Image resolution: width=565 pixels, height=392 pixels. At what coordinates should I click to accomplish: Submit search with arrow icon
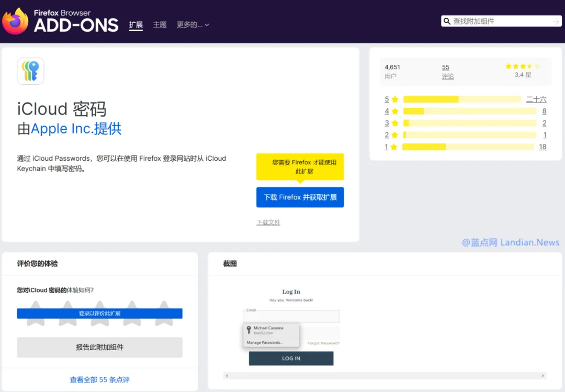[x=556, y=21]
